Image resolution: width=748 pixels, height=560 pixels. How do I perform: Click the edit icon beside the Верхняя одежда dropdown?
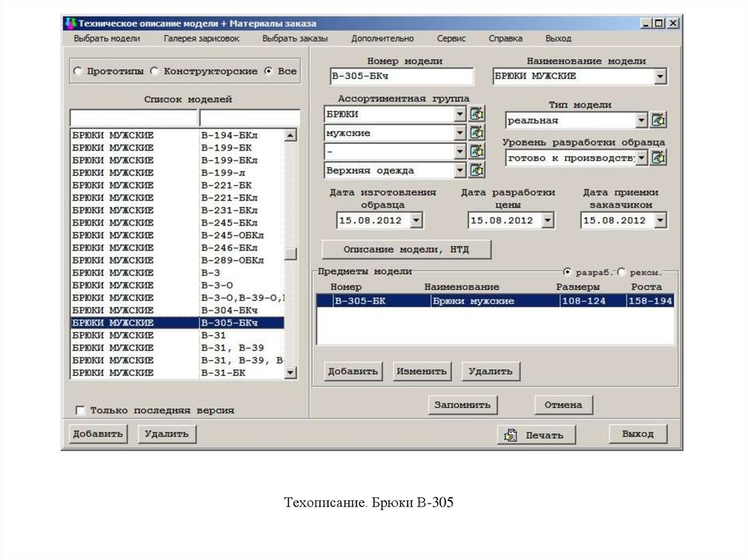point(478,169)
